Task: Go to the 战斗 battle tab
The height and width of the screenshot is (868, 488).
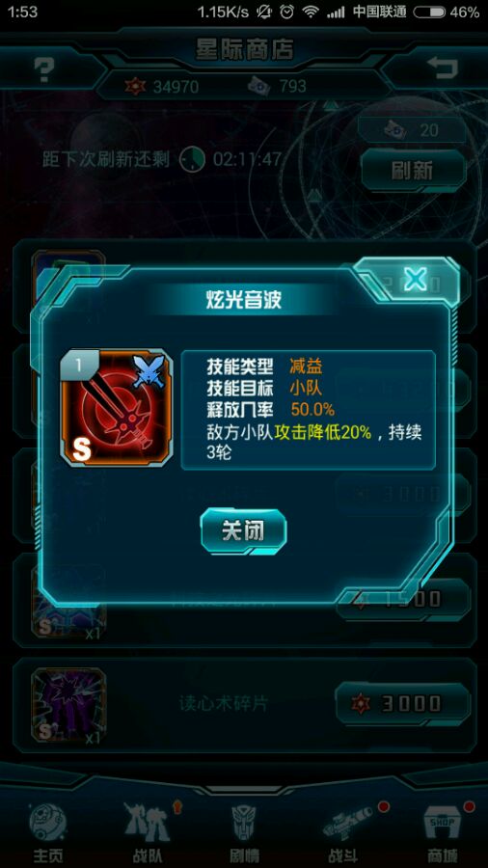Action: [343, 832]
